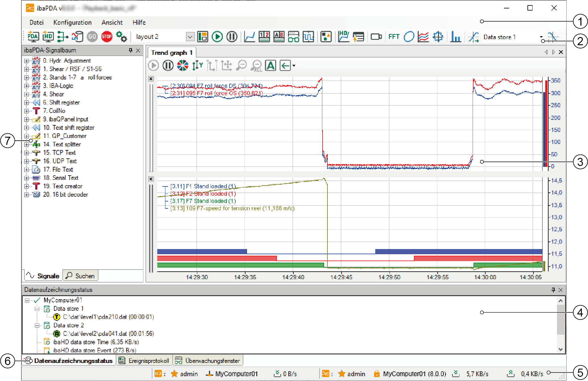Close the lower stand loaded graph pane
The height and width of the screenshot is (381, 588).
coord(151,179)
